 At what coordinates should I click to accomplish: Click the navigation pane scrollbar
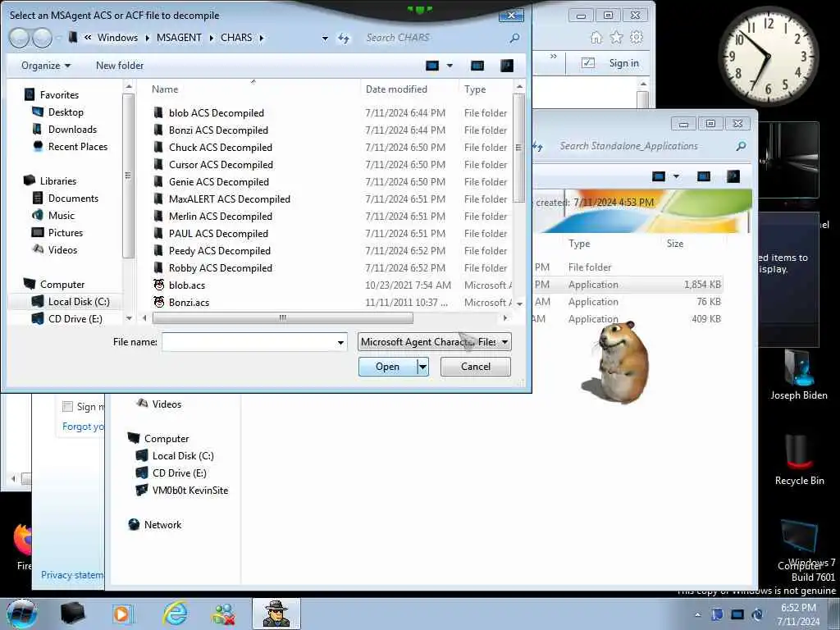pyautogui.click(x=127, y=176)
